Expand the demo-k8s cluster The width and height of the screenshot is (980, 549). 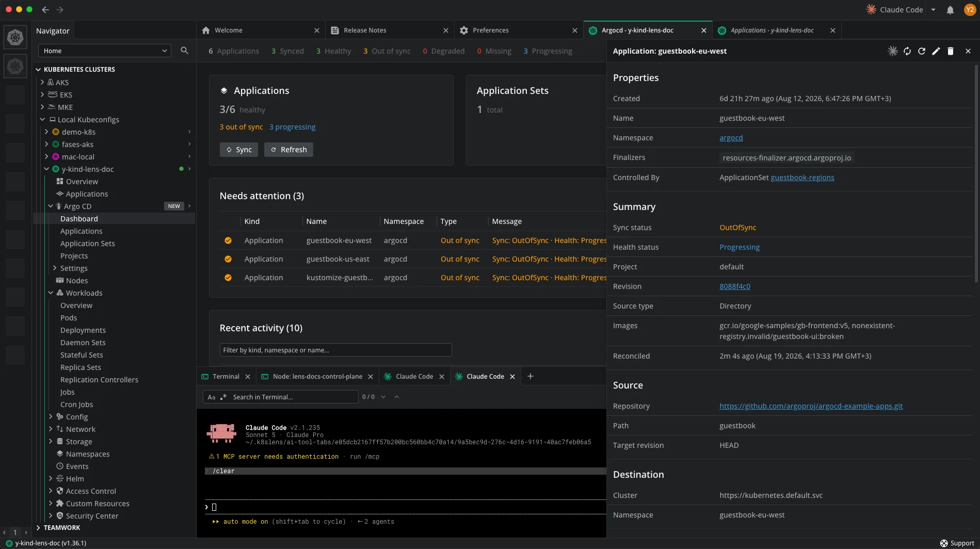(x=46, y=132)
